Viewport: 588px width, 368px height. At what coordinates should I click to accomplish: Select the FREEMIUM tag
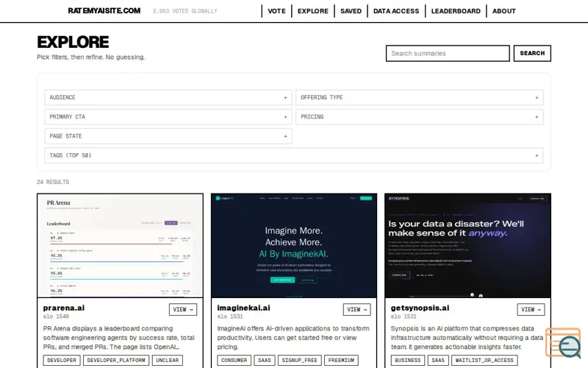[x=341, y=360]
